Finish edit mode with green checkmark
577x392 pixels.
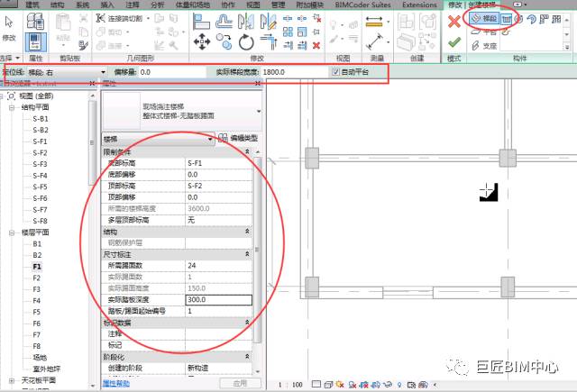point(454,42)
